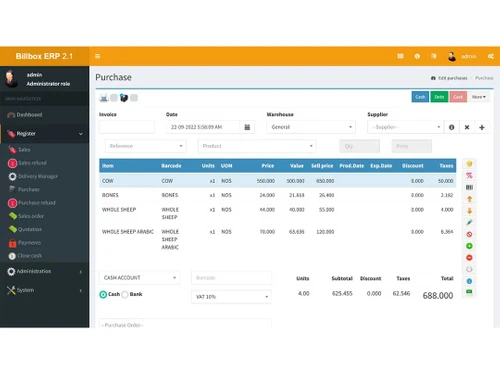Click the admin username in header
Viewport: 500px width, 375px height.
(x=468, y=56)
